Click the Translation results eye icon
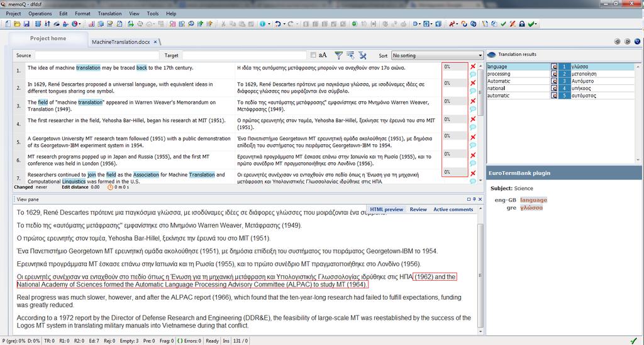644x345 pixels. pyautogui.click(x=491, y=55)
